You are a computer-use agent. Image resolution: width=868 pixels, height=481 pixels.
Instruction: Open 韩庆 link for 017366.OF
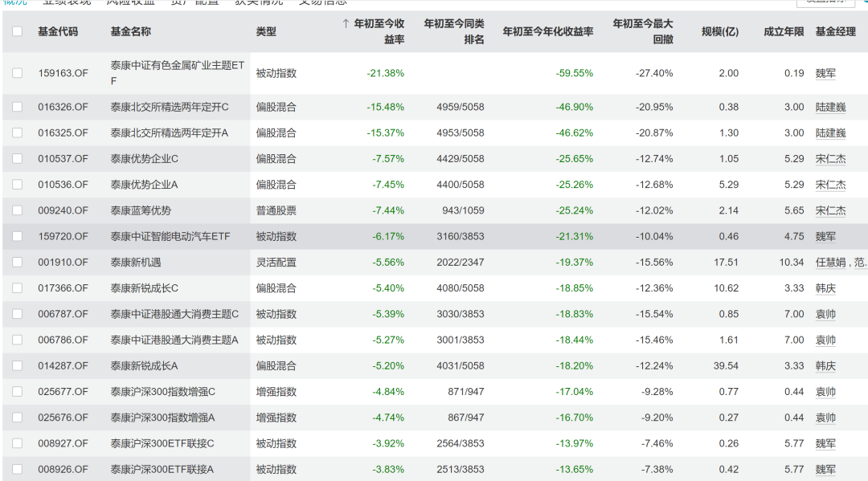click(x=825, y=288)
